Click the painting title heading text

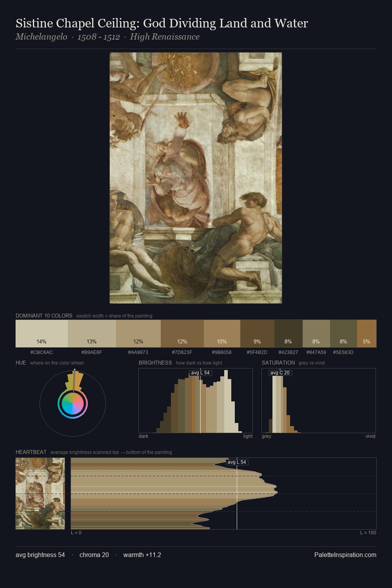(162, 23)
